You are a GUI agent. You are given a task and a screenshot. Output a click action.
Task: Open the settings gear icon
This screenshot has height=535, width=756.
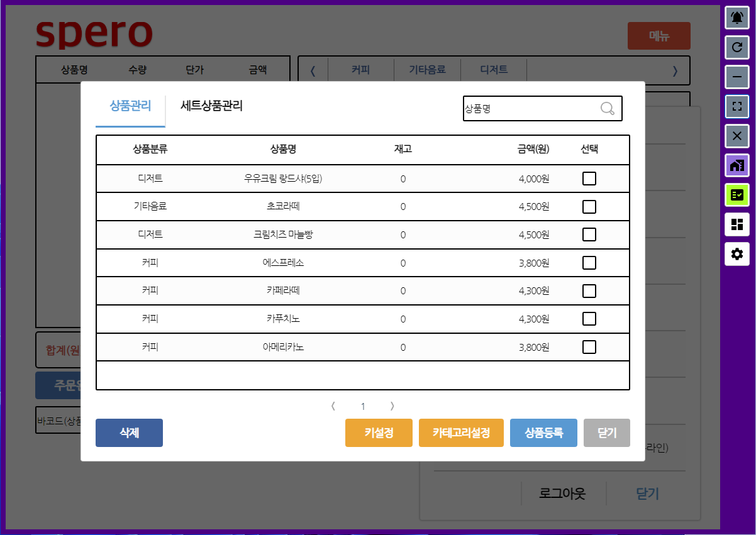737,254
